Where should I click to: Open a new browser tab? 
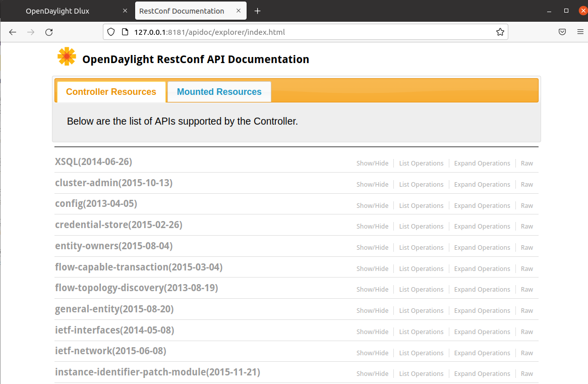[x=258, y=11]
